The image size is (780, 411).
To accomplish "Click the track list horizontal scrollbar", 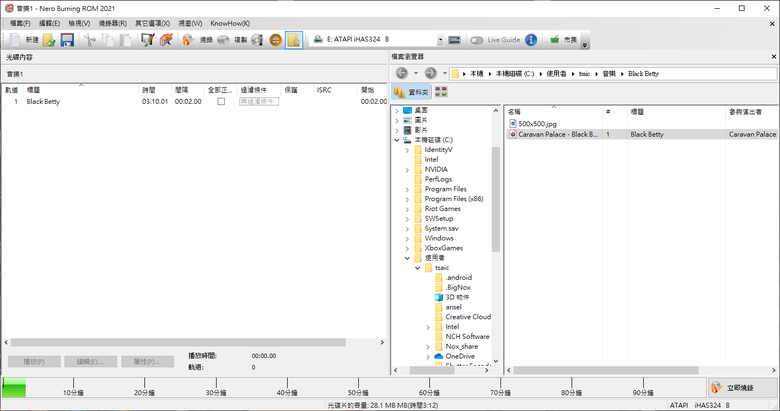I will [178, 343].
